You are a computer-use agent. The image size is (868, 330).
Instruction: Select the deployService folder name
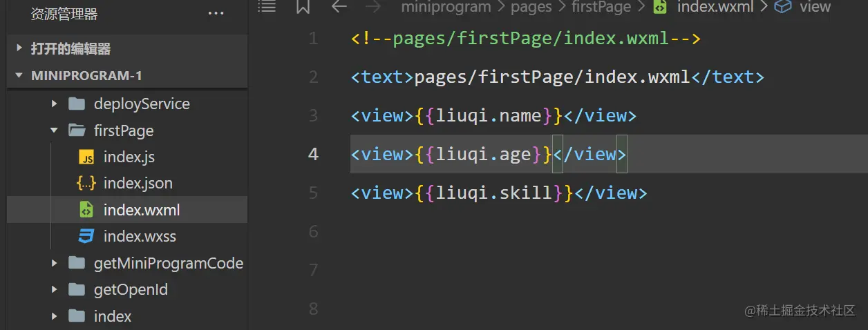pos(142,104)
